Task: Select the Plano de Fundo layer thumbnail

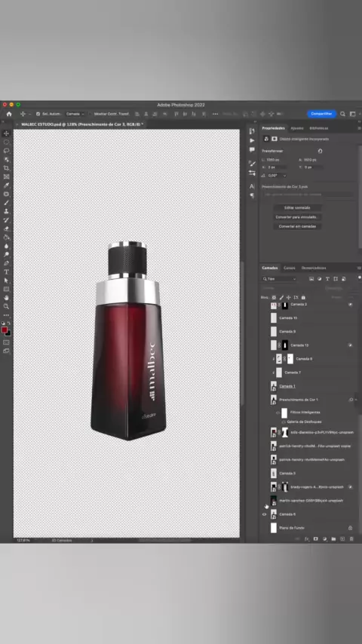Action: [274, 528]
